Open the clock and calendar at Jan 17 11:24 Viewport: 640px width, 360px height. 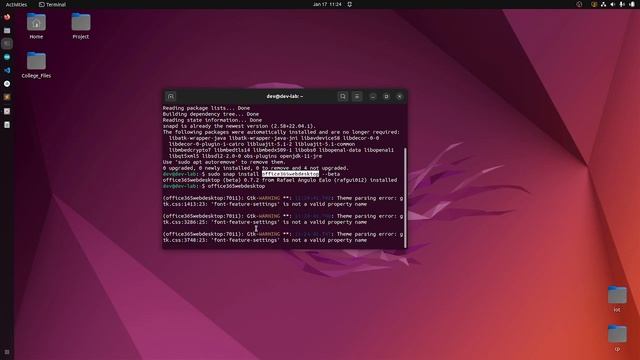327,4
